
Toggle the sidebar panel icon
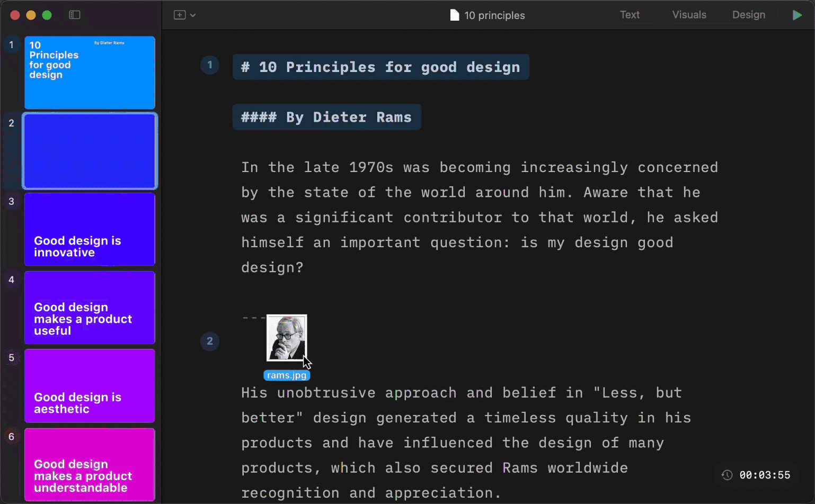point(75,15)
